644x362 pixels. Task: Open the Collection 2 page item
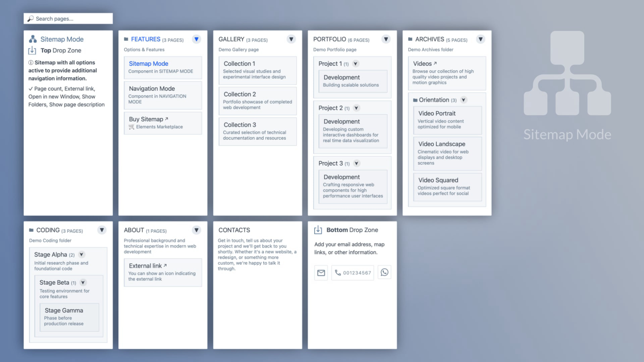click(257, 101)
